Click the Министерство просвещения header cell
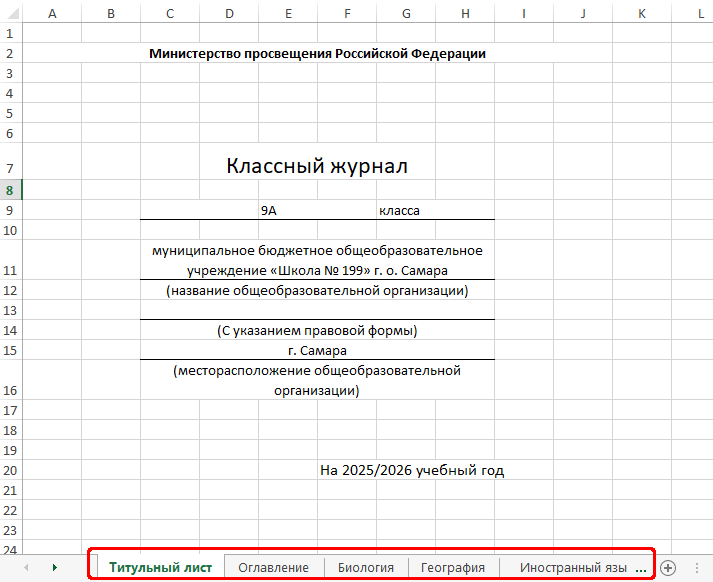Viewport: 713px width, 582px height. coord(317,54)
